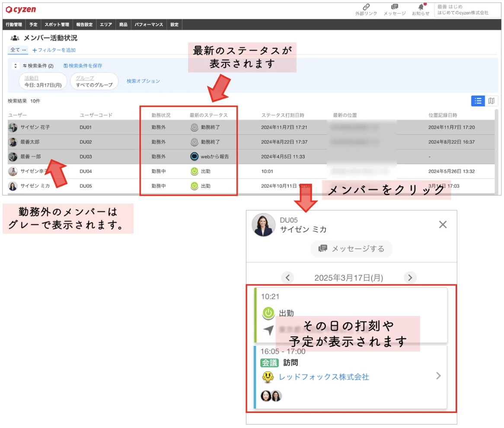The height and width of the screenshot is (428, 504).
Task: Switch to list view icon
Action: click(478, 101)
